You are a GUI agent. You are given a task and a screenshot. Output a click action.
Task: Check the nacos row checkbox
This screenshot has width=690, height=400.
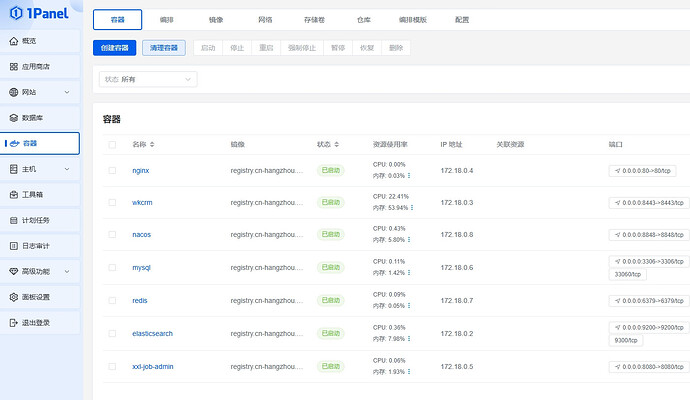click(112, 235)
